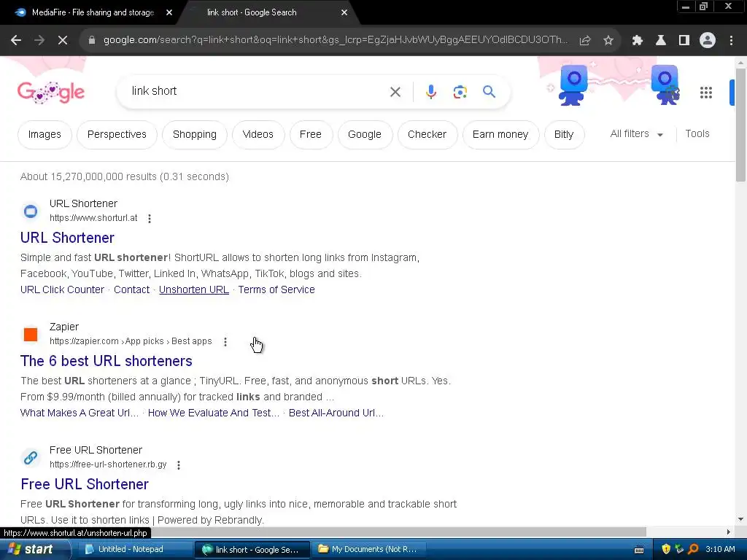The image size is (747, 560).
Task: Open the Chrome profile avatar
Action: click(708, 41)
